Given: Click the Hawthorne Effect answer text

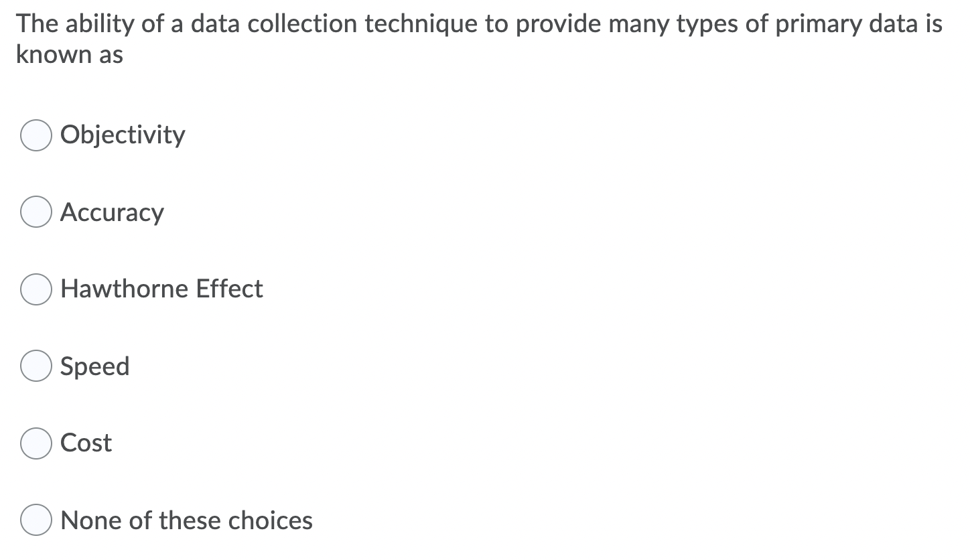Looking at the screenshot, I should tap(161, 289).
